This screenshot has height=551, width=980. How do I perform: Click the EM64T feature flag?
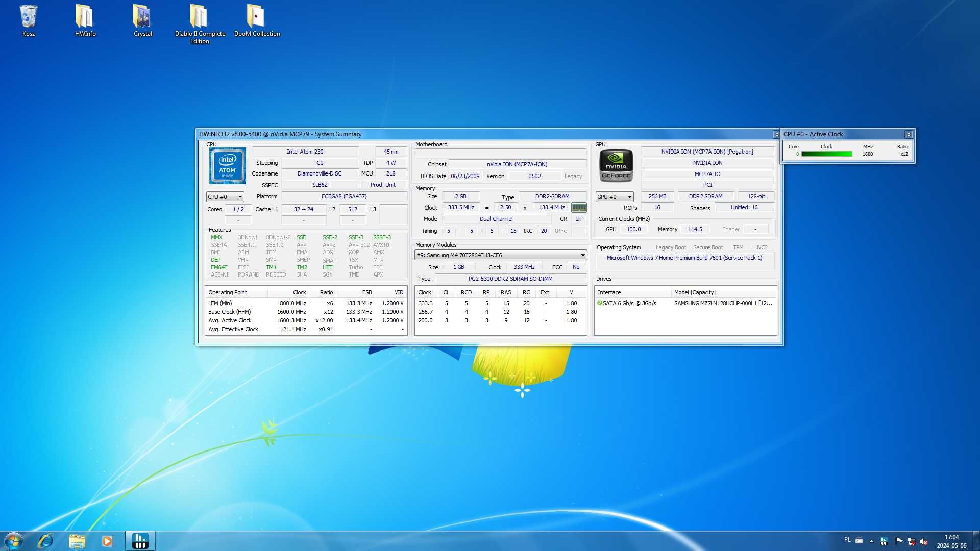tap(219, 267)
